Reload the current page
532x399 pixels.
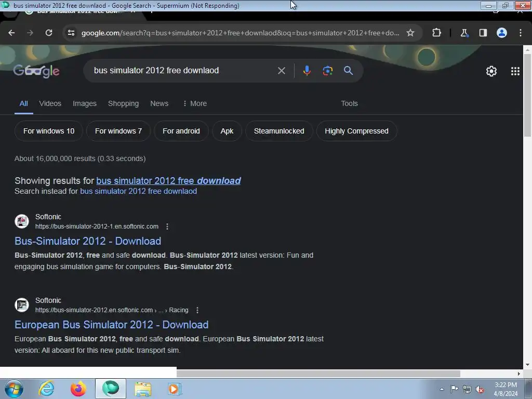click(x=49, y=33)
